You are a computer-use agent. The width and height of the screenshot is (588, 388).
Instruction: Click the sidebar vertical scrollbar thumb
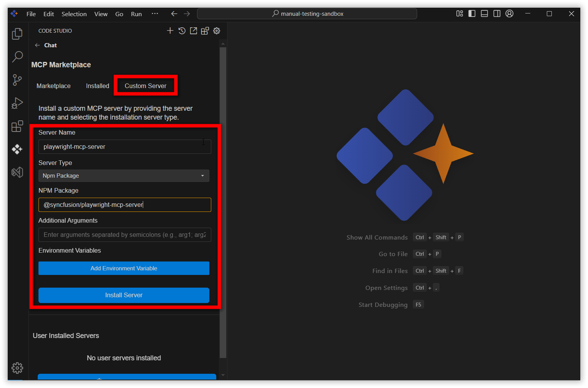tap(223, 203)
